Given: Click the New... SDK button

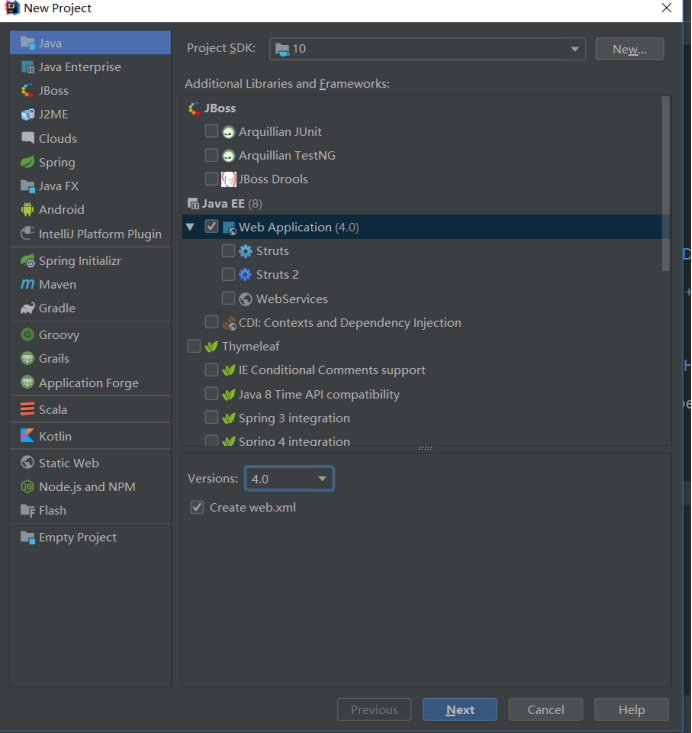Looking at the screenshot, I should click(x=629, y=49).
